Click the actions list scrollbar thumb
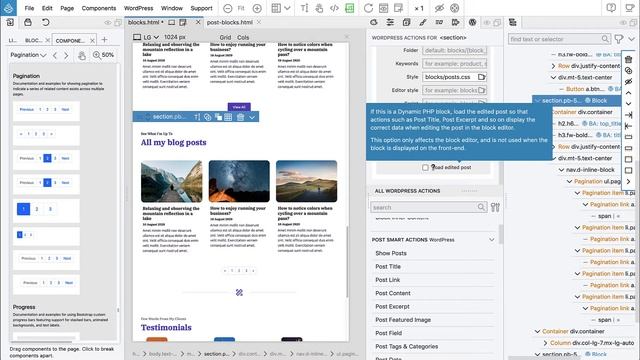 tap(500, 234)
